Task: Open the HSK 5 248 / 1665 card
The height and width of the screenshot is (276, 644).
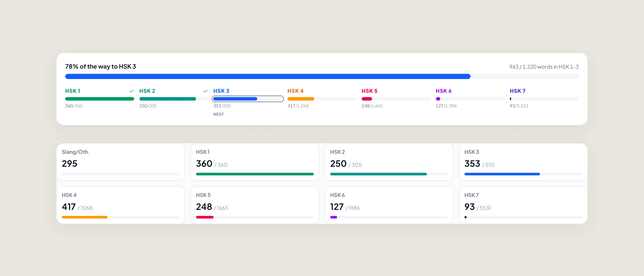Action: point(255,205)
